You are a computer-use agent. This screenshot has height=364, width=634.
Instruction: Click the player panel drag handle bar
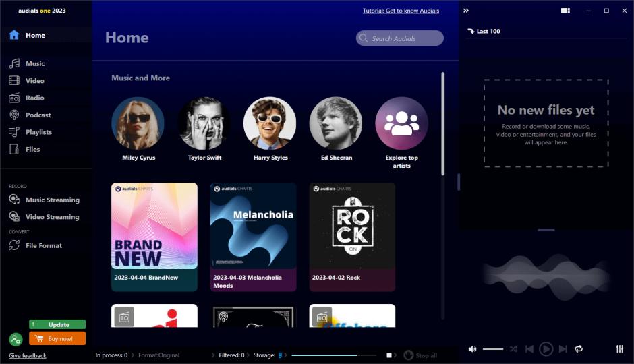coord(546,230)
